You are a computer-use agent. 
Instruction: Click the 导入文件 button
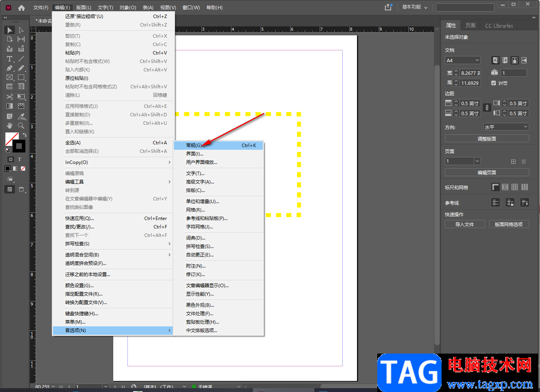464,224
